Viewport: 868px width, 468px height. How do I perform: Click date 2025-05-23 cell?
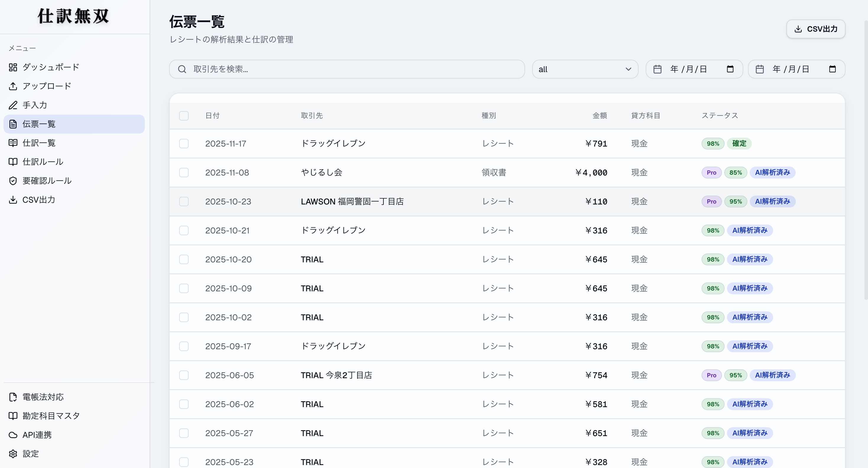[x=229, y=462]
